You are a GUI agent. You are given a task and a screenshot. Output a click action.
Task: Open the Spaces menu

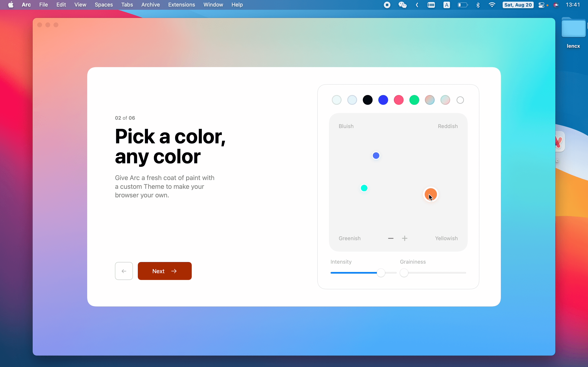pyautogui.click(x=104, y=5)
